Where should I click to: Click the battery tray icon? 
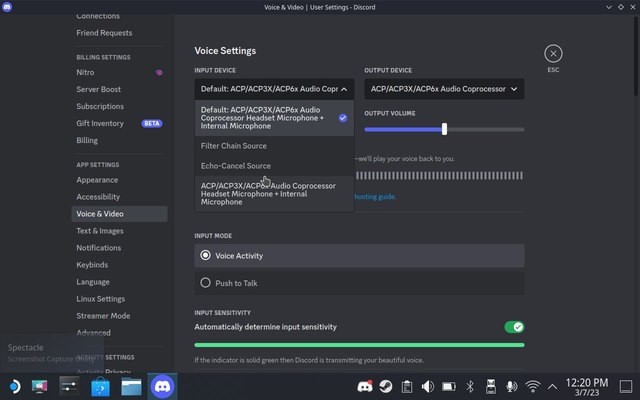[449, 386]
